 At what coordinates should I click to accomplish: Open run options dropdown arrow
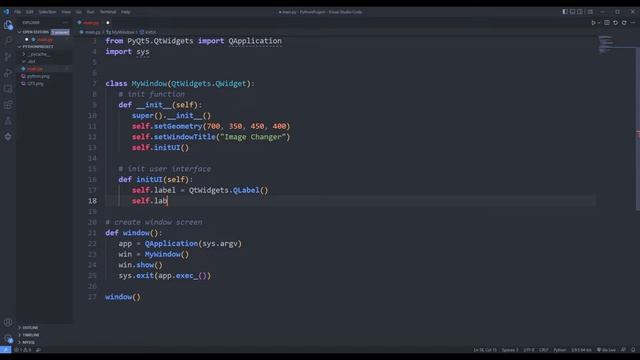599,23
